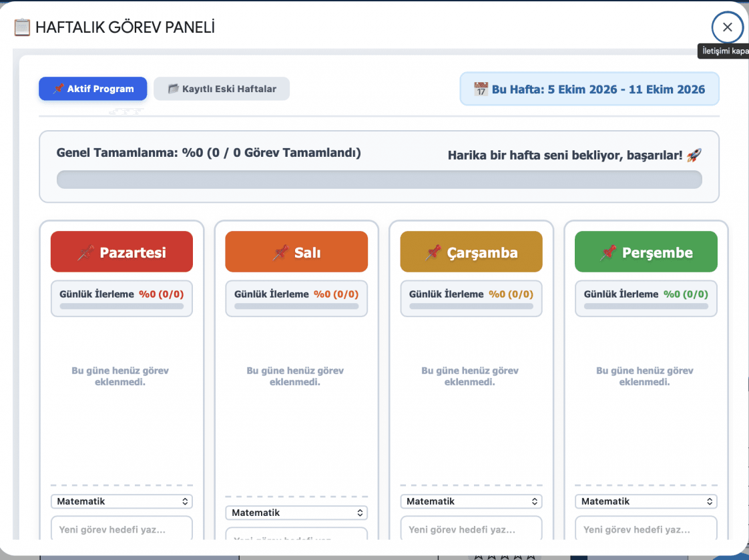Click the pushpin icon on Pazartesi header

(85, 252)
